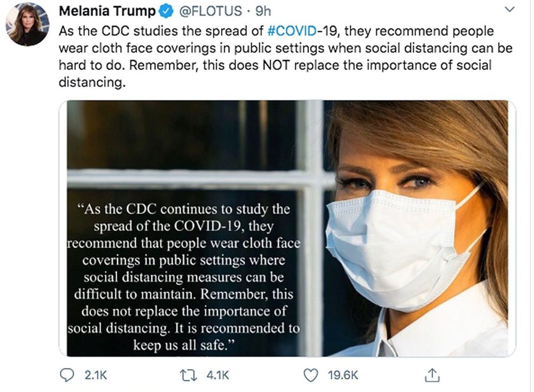The width and height of the screenshot is (534, 392).
Task: Click the 2.1K reply count
Action: 96,375
